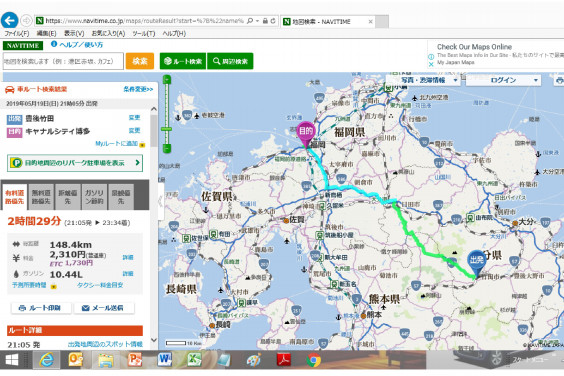The image size is (564, 376).
Task: Click the print icon at map corner
Action: click(x=559, y=81)
